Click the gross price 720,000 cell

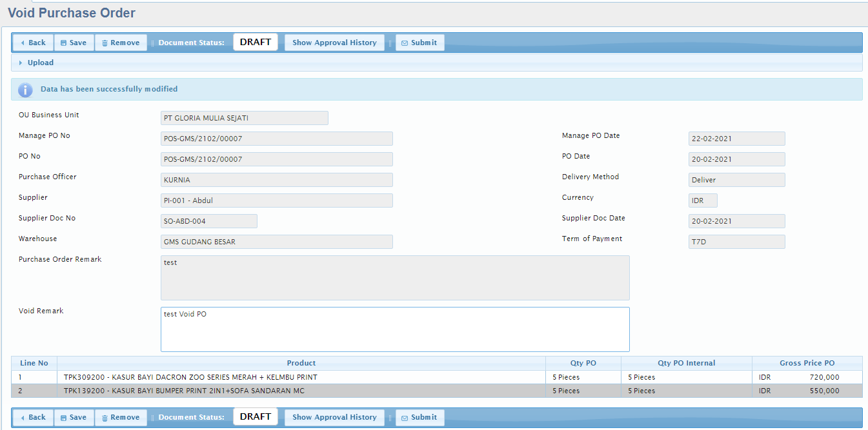[x=807, y=377]
